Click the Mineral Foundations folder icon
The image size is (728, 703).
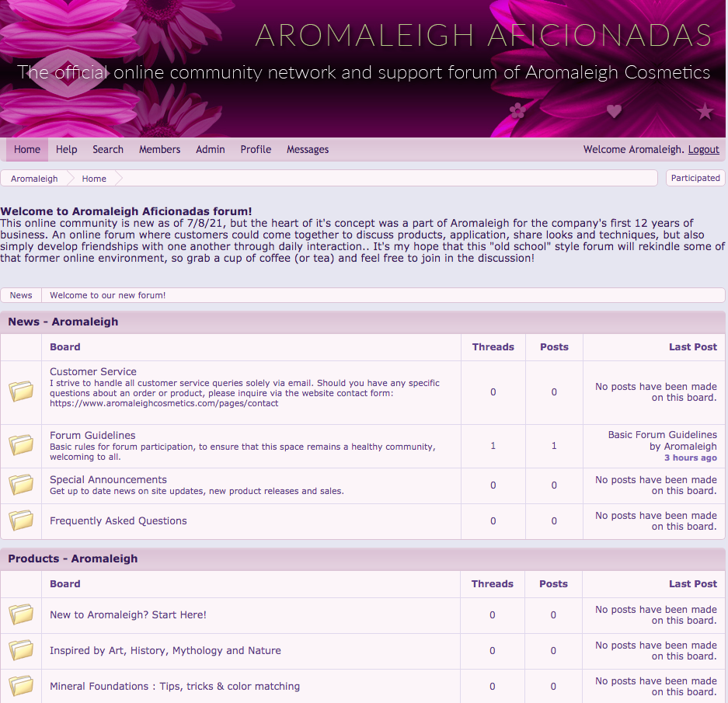coord(21,685)
